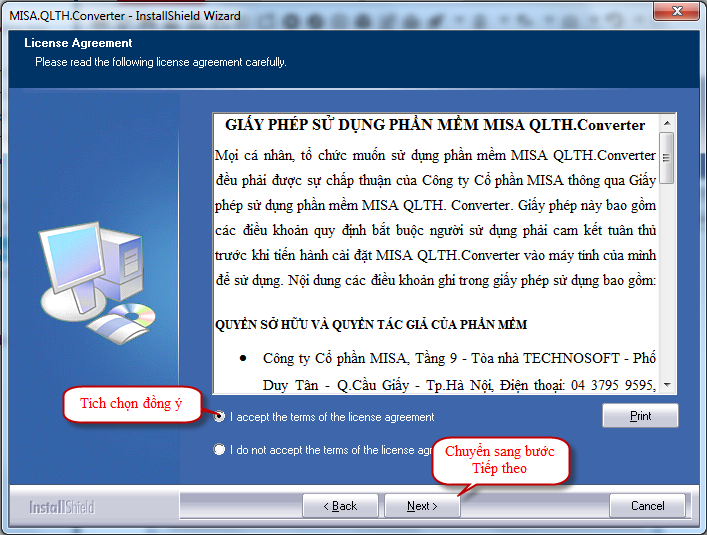The image size is (707, 535).
Task: Click the license scrollbar up arrow
Action: click(667, 123)
